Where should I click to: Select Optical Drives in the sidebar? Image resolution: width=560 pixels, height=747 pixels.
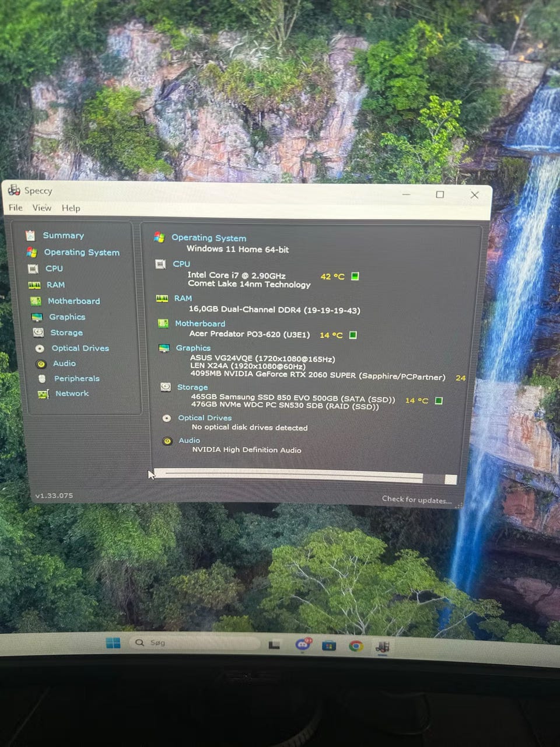coord(80,348)
